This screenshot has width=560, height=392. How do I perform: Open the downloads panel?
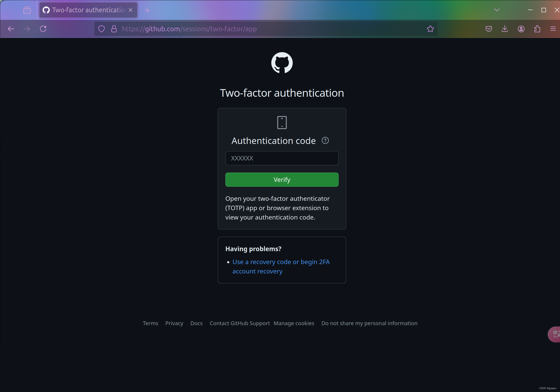click(505, 29)
